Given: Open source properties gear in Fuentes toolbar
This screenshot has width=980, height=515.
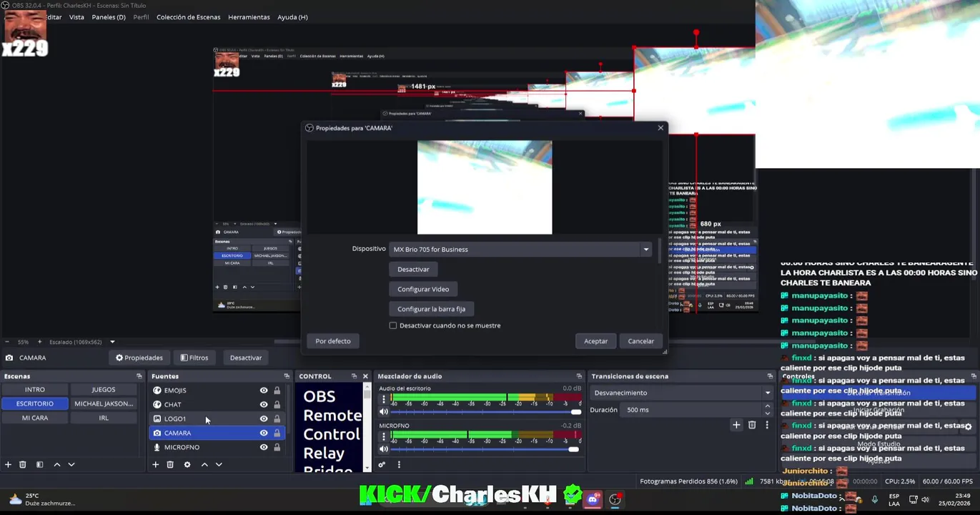Looking at the screenshot, I should (187, 465).
